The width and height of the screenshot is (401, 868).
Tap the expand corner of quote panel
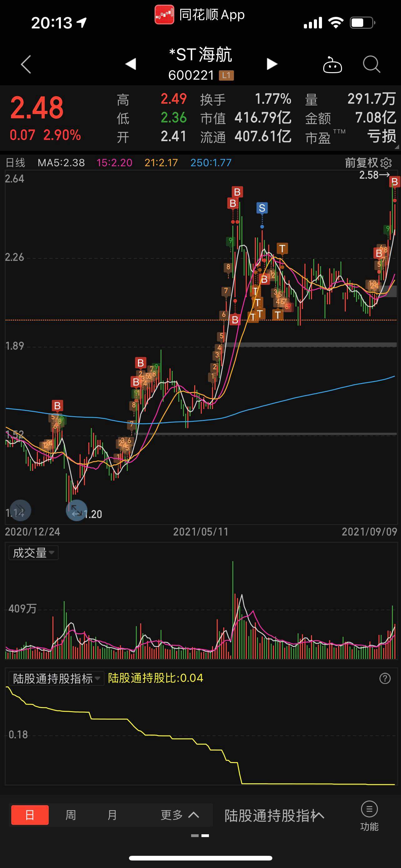pyautogui.click(x=397, y=147)
